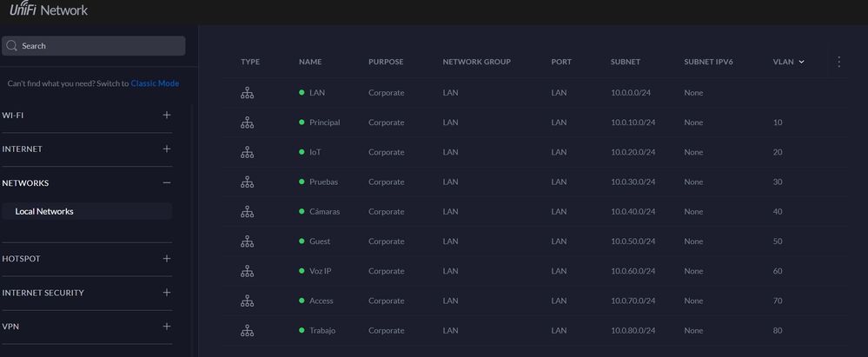Expand the VPN section

pos(167,327)
